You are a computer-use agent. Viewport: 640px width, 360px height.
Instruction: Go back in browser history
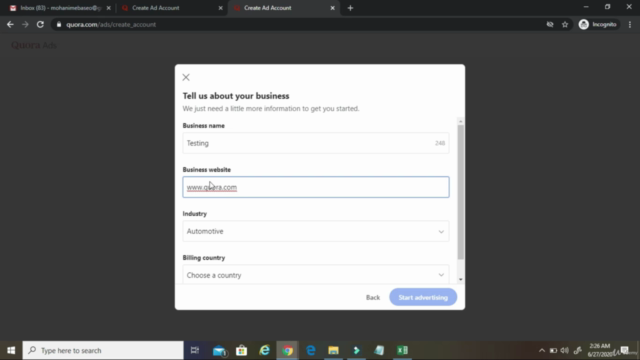[x=10, y=24]
